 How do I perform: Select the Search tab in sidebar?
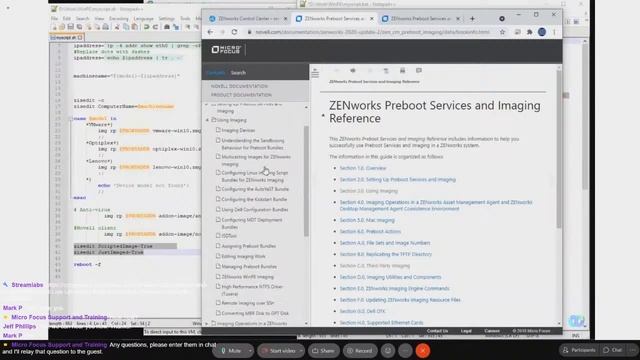pos(238,73)
